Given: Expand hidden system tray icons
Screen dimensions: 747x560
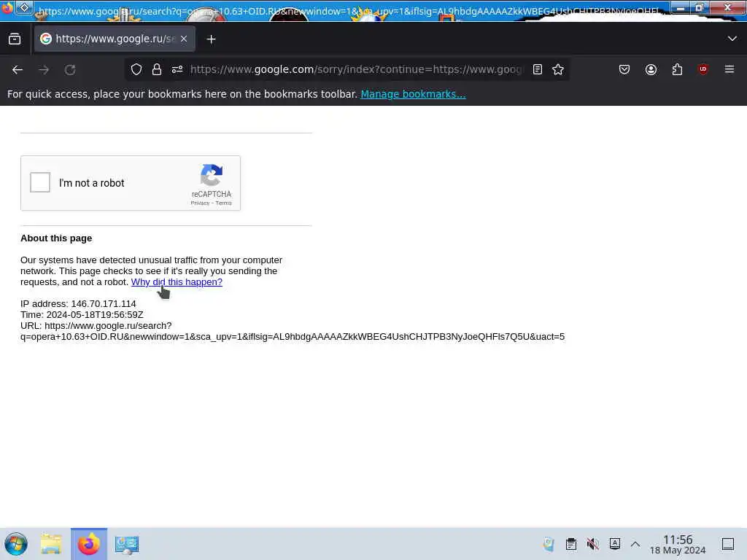Looking at the screenshot, I should tap(635, 544).
